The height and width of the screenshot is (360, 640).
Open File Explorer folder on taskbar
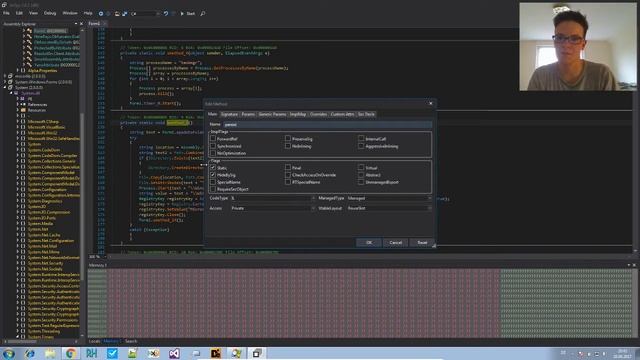pos(50,353)
